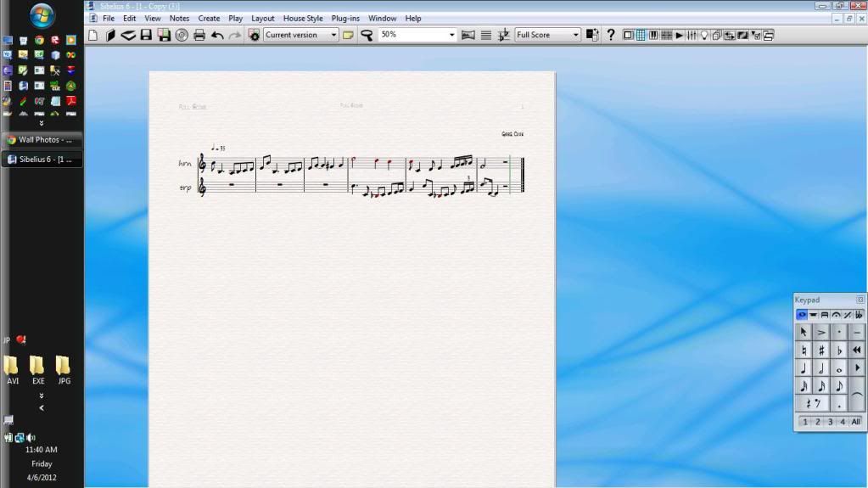Viewport: 868px width, 488px height.
Task: Click the Save floppy disk icon
Action: pyautogui.click(x=146, y=35)
